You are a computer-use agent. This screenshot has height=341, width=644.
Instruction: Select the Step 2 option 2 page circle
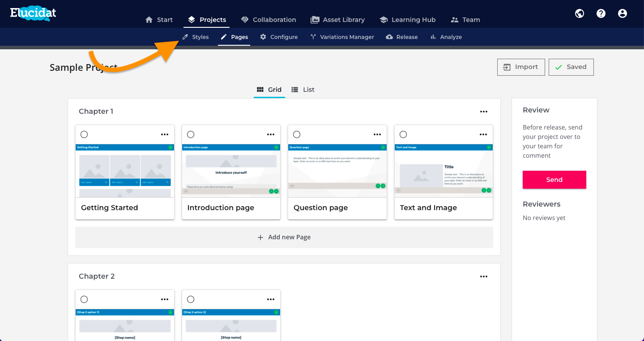[x=191, y=299]
